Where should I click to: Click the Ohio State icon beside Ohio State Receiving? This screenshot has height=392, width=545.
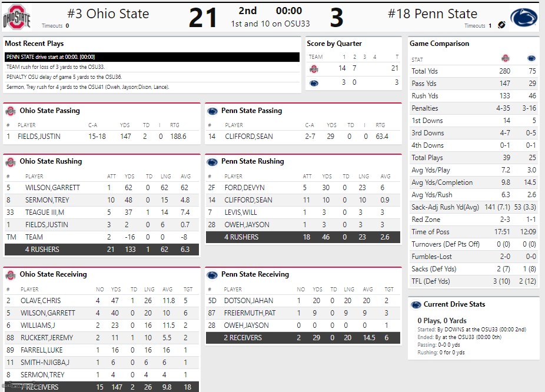pos(10,274)
